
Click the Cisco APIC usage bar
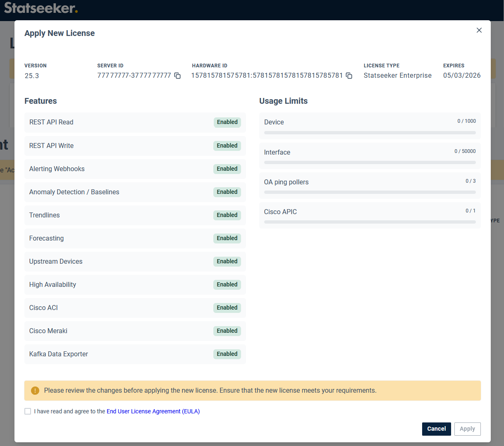pos(370,222)
